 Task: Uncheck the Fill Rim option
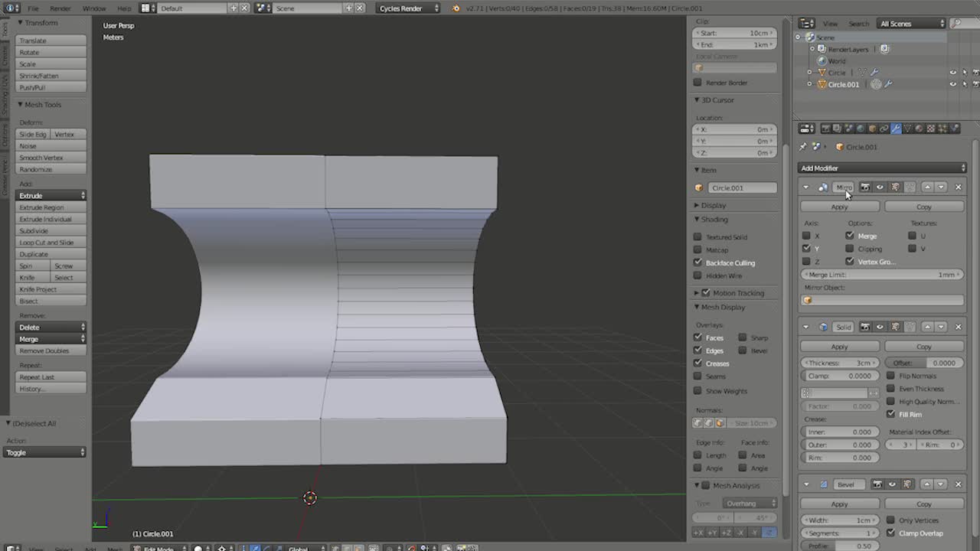tap(890, 414)
